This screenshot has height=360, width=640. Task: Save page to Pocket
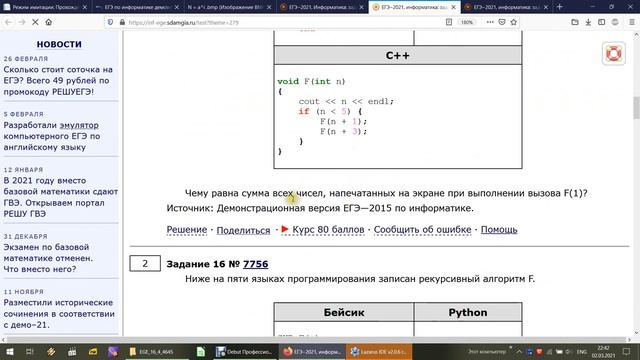coord(502,22)
